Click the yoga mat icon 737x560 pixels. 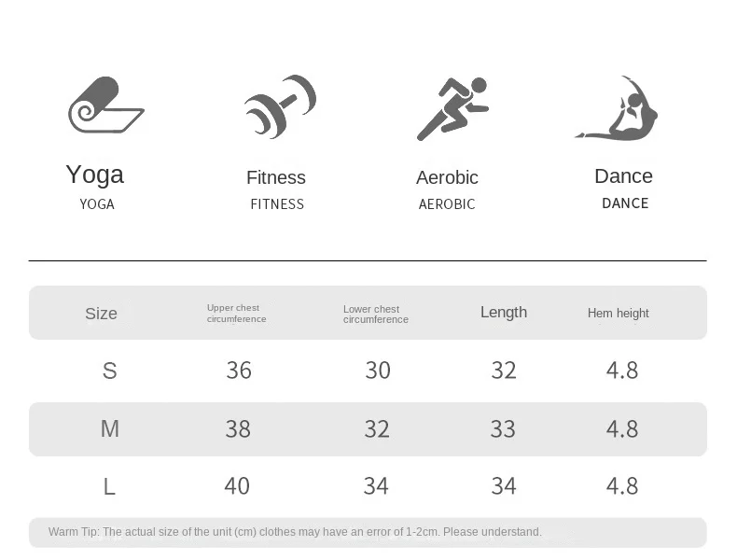[x=104, y=105]
